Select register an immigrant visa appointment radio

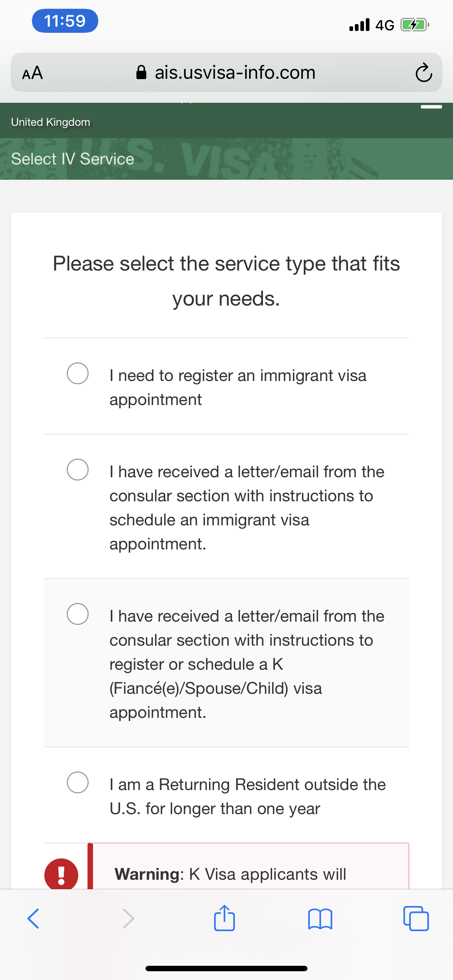pyautogui.click(x=78, y=373)
